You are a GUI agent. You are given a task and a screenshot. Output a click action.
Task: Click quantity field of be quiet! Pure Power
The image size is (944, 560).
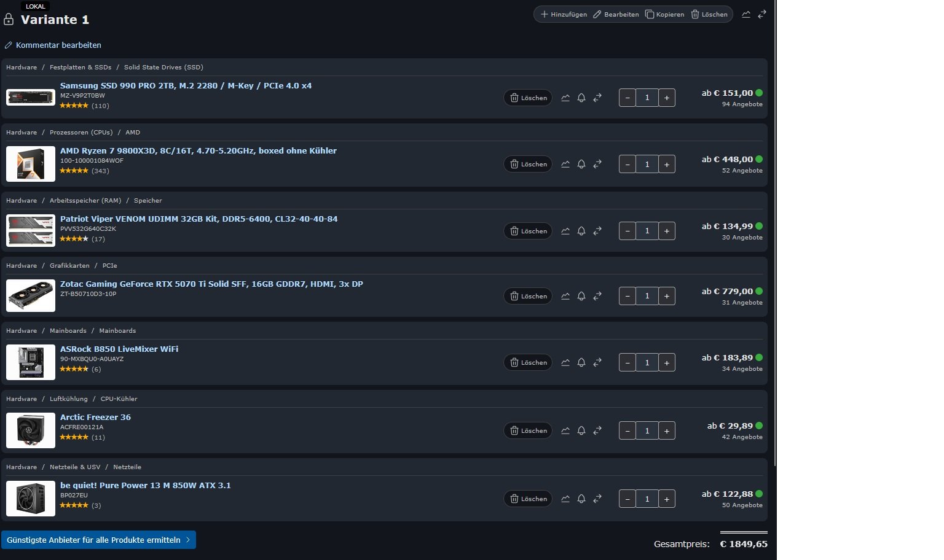click(x=647, y=499)
